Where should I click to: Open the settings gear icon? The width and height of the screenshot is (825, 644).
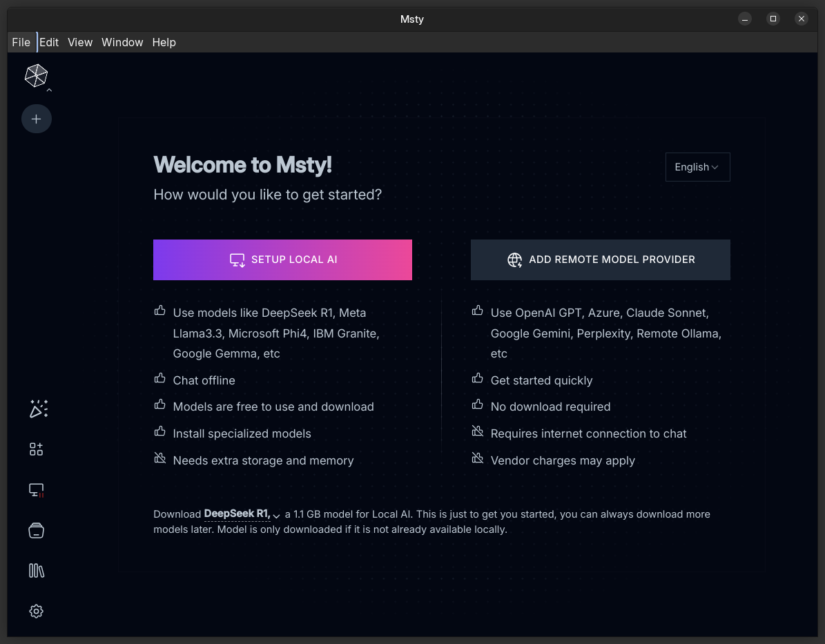point(37,612)
